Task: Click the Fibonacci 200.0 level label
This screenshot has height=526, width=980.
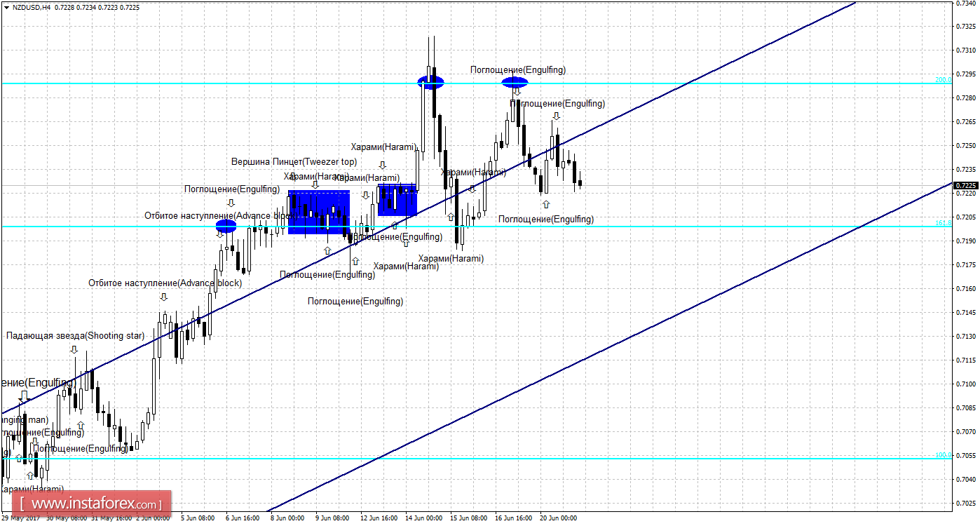Action: coord(943,80)
